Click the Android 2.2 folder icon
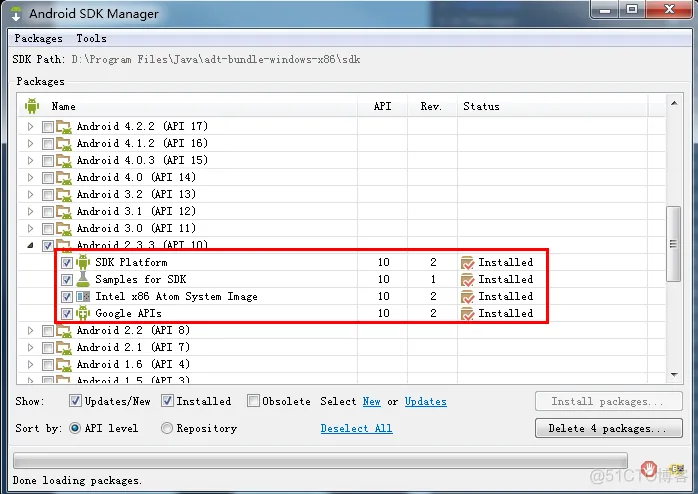This screenshot has height=494, width=698. [x=64, y=331]
